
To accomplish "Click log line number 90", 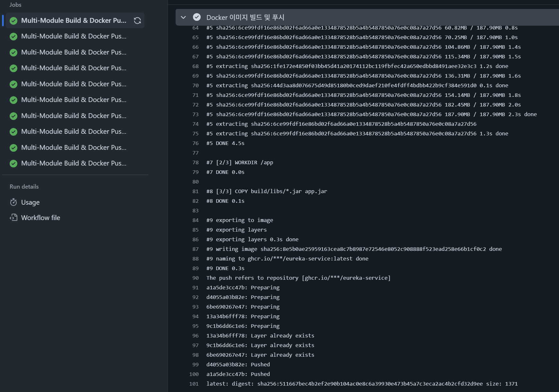I will point(196,278).
